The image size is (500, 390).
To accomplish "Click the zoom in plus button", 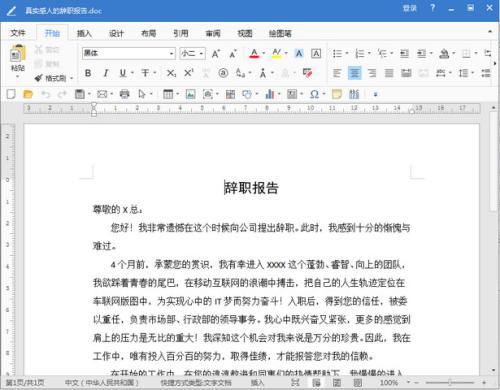I will 484,382.
